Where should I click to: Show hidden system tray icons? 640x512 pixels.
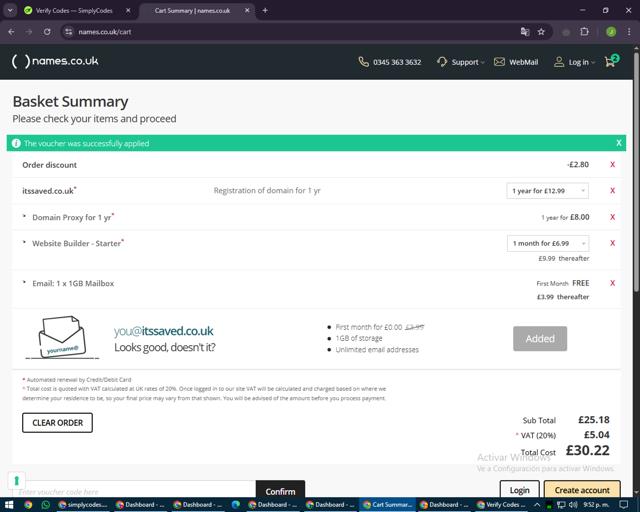(537, 505)
